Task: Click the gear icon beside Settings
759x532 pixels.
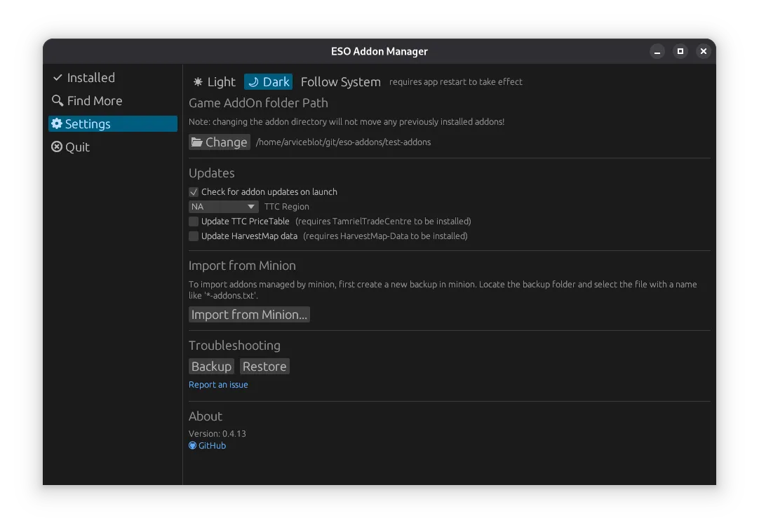Action: [x=57, y=124]
